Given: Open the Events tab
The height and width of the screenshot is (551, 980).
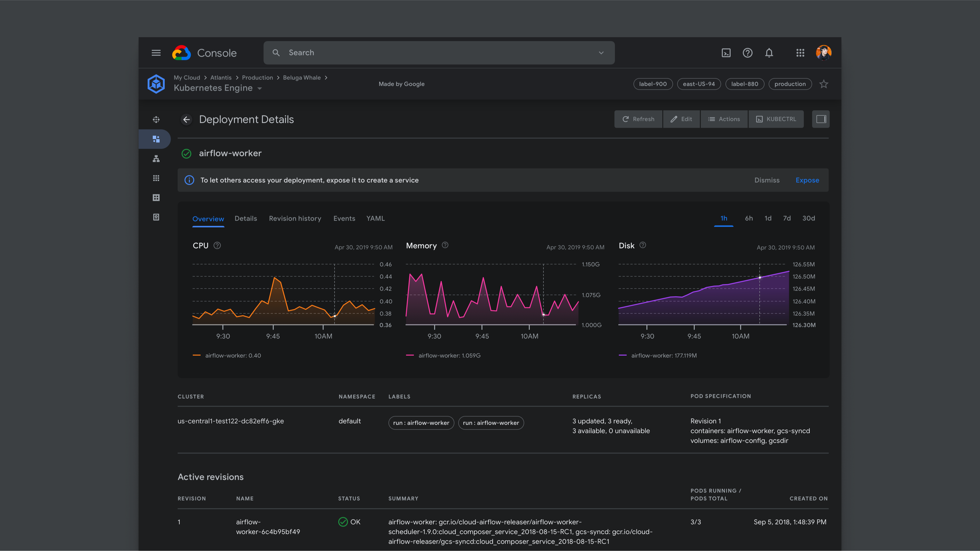Looking at the screenshot, I should [x=344, y=218].
